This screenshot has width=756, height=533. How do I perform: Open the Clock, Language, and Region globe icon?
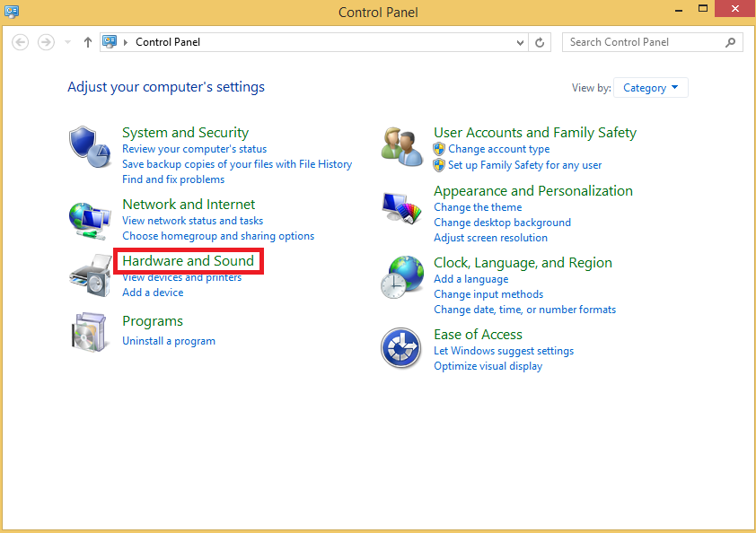[x=402, y=277]
